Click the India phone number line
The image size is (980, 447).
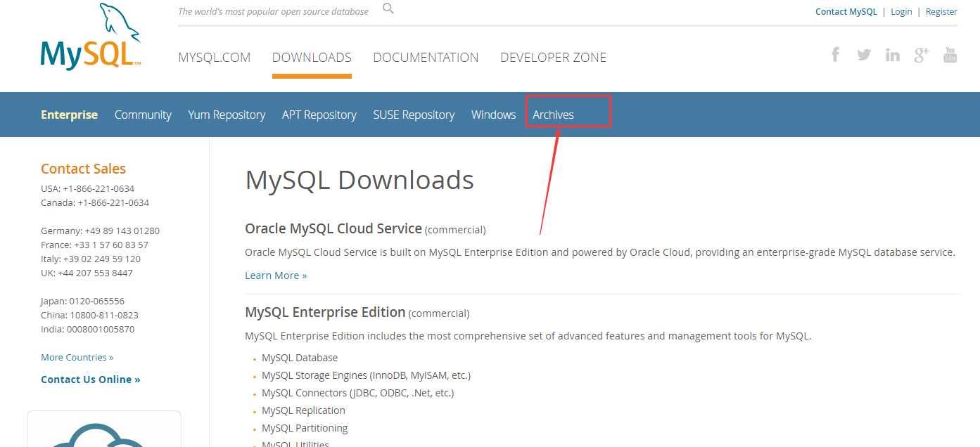[87, 329]
